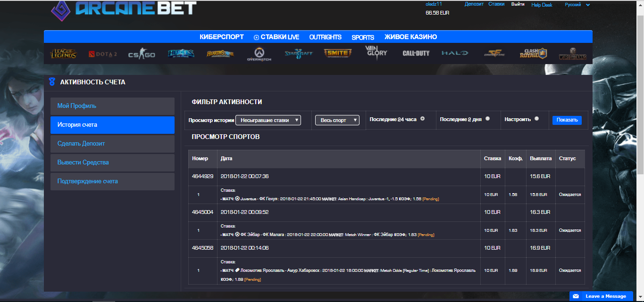The height and width of the screenshot is (302, 644).
Task: Select the Последние 24 часа radio button
Action: (422, 119)
